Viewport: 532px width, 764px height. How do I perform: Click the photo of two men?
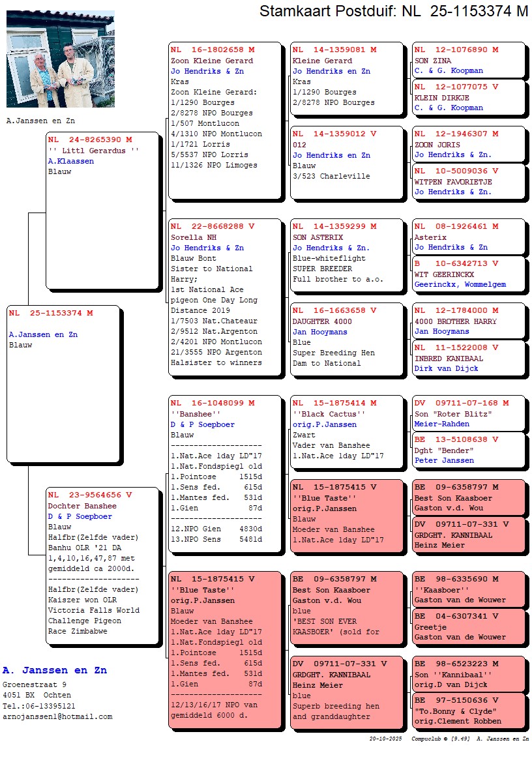60,59
